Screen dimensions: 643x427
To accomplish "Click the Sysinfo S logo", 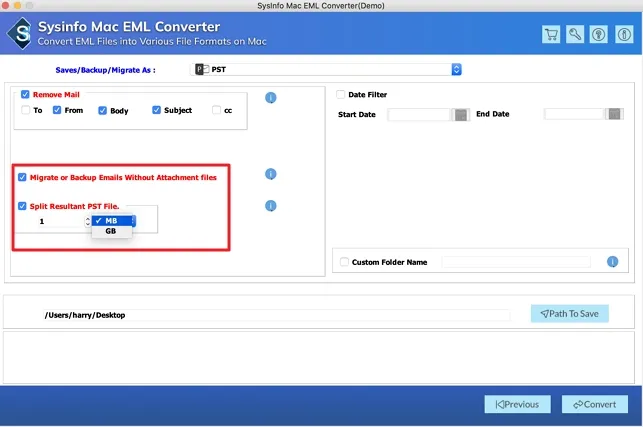I will coord(20,34).
